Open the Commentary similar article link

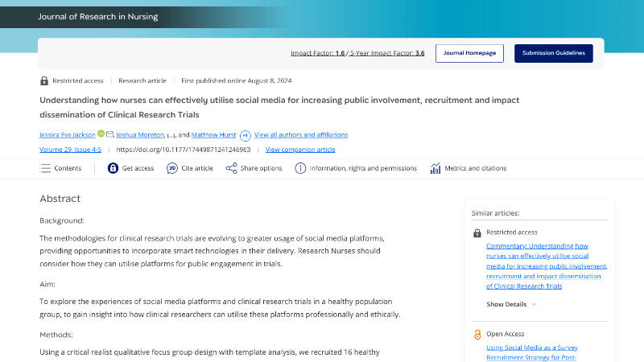tap(546, 265)
